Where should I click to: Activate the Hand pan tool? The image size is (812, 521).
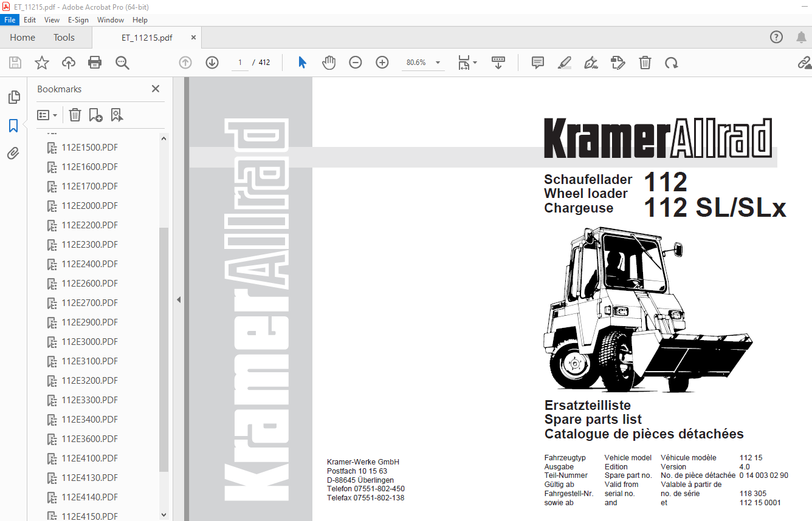click(x=329, y=63)
